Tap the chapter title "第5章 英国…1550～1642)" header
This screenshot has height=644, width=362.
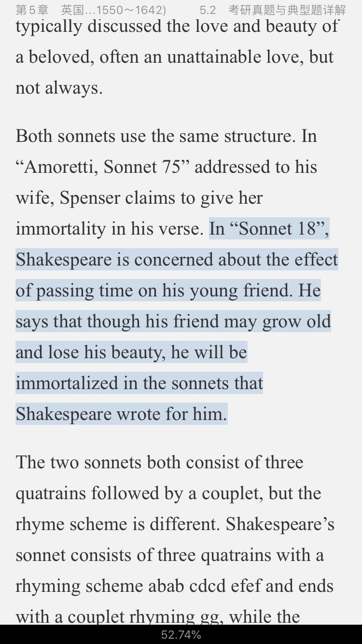(x=91, y=10)
